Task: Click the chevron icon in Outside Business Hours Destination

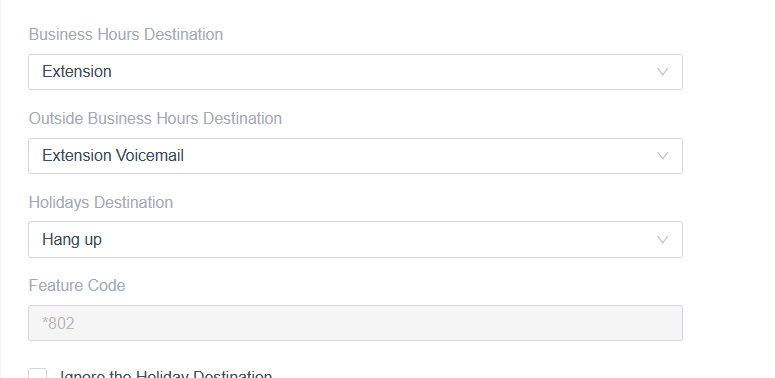Action: [x=662, y=156]
